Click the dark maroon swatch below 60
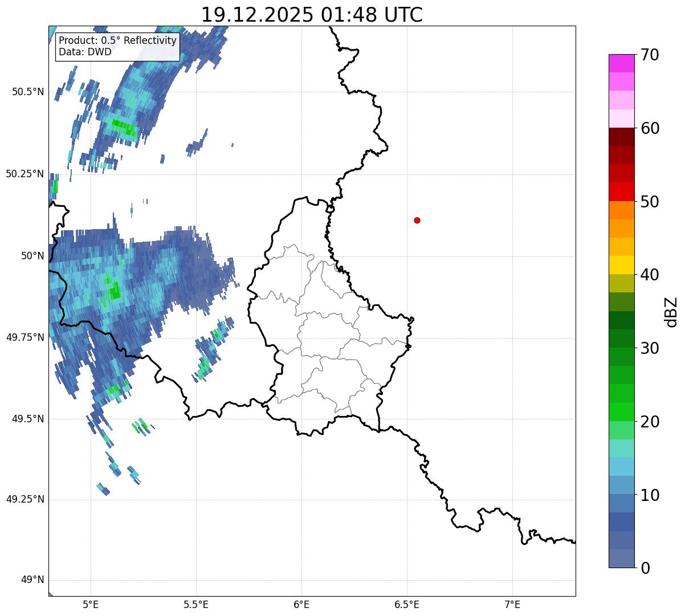 tap(622, 137)
